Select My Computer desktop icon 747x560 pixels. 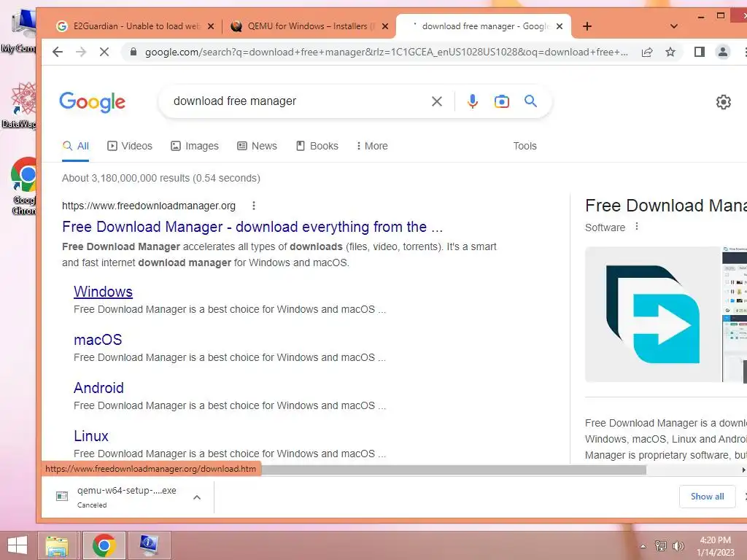pos(19,31)
